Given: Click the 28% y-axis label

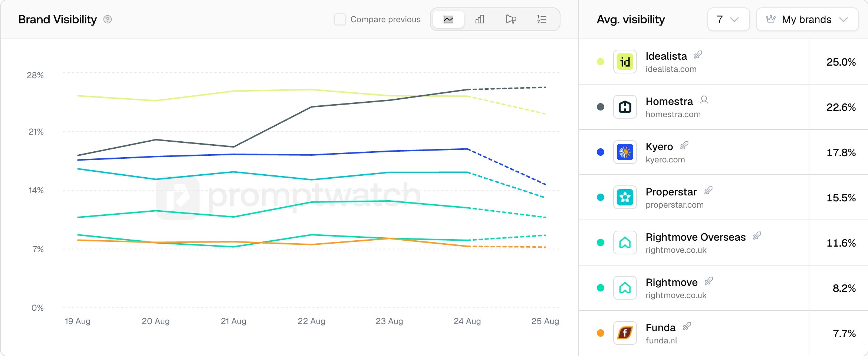Looking at the screenshot, I should [35, 75].
